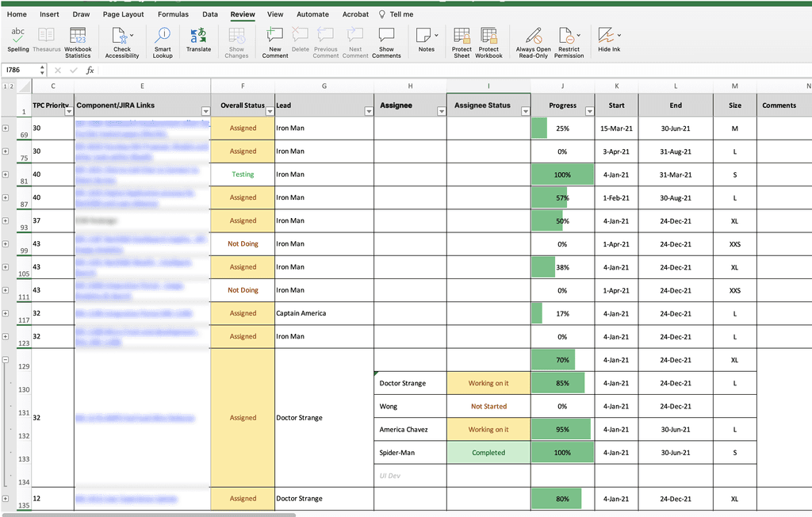
Task: Open Progress column filter
Action: 589,111
